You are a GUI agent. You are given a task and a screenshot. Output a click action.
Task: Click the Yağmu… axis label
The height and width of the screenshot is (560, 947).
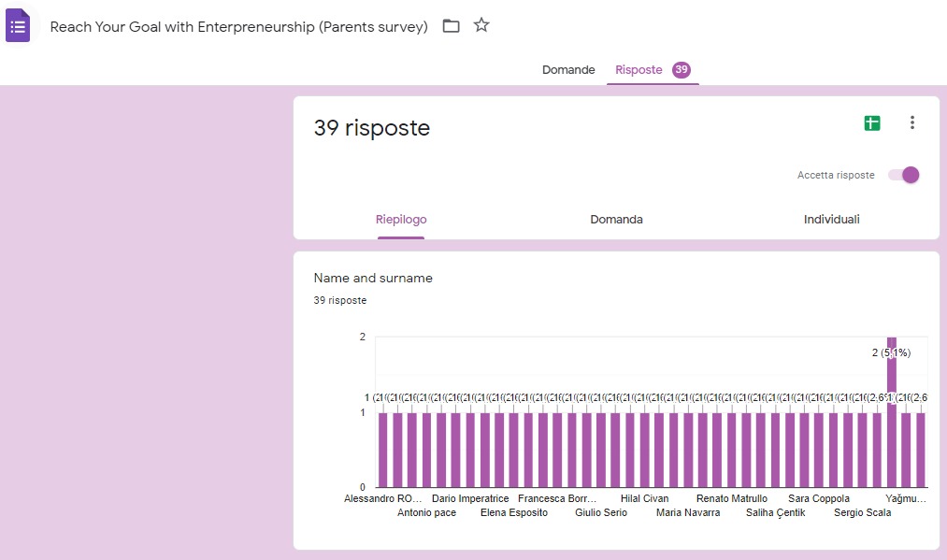click(906, 499)
